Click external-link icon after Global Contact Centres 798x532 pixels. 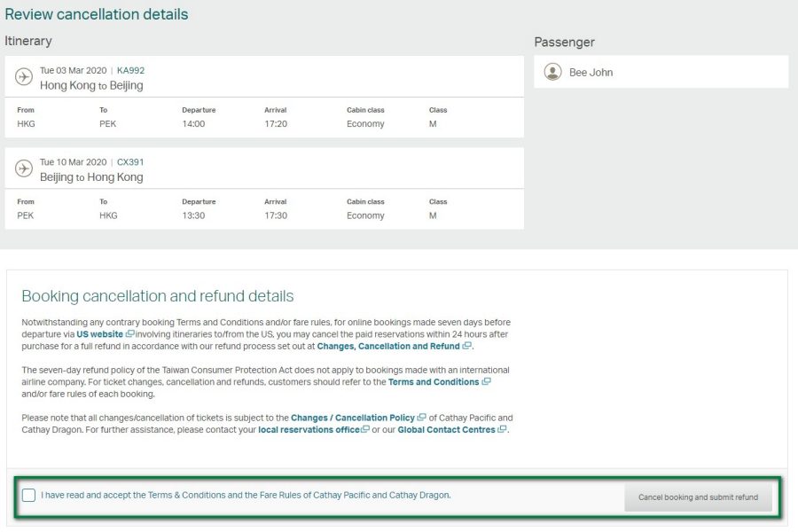503,429
